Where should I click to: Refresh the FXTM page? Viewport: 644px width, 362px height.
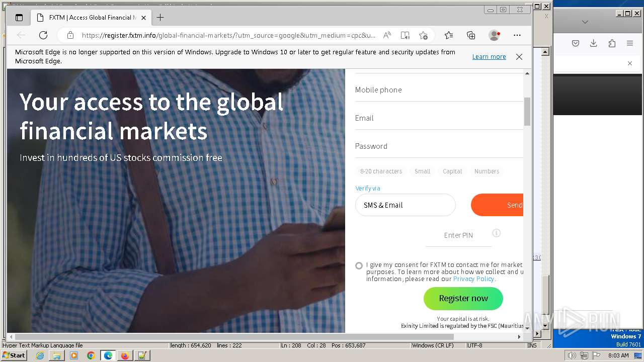tap(43, 35)
